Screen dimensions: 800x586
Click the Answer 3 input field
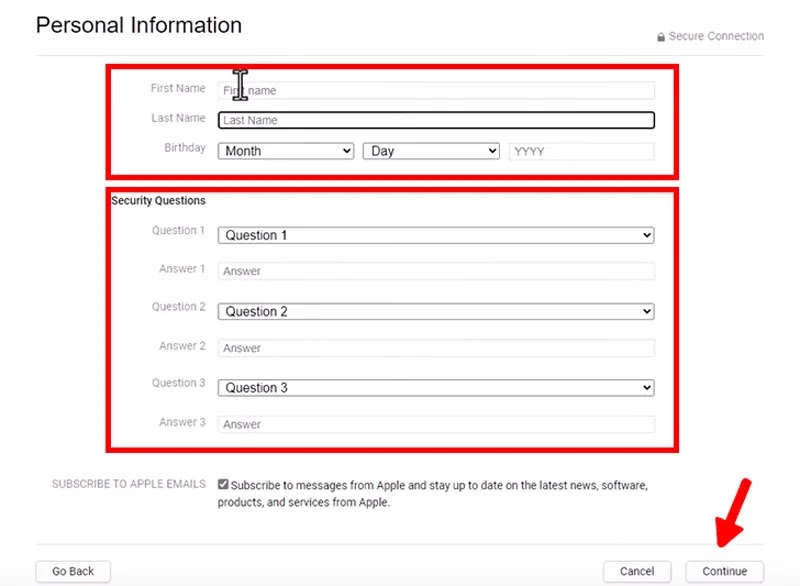point(436,424)
